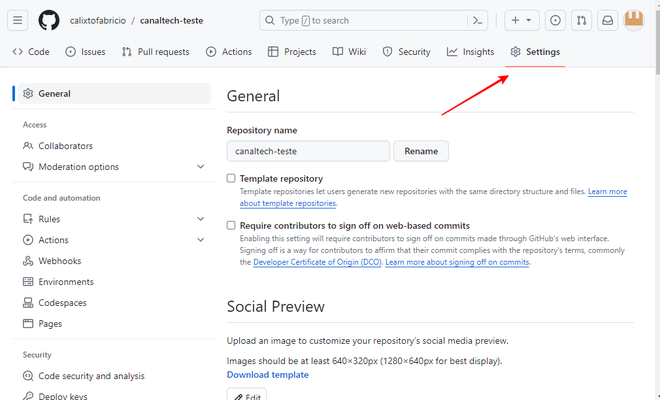
Task: Open the notifications inbox icon
Action: click(606, 20)
